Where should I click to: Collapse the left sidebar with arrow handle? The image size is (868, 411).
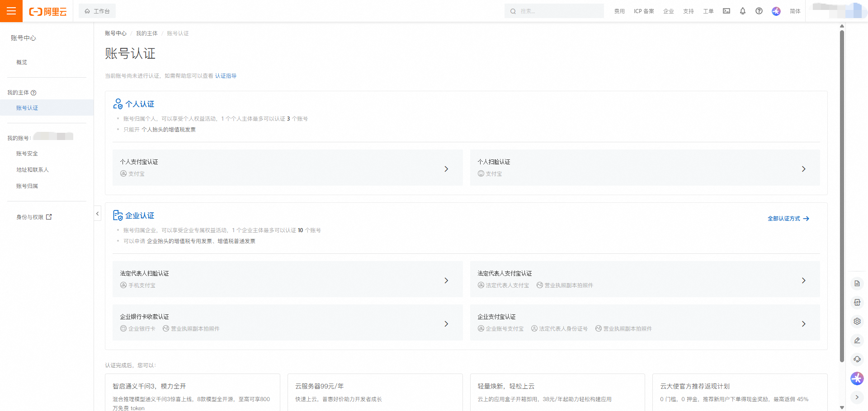[x=97, y=214]
